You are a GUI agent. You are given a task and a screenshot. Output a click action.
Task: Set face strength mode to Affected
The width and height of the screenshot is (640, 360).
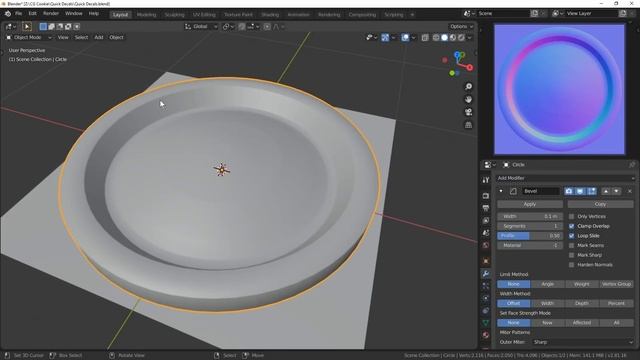(x=582, y=323)
